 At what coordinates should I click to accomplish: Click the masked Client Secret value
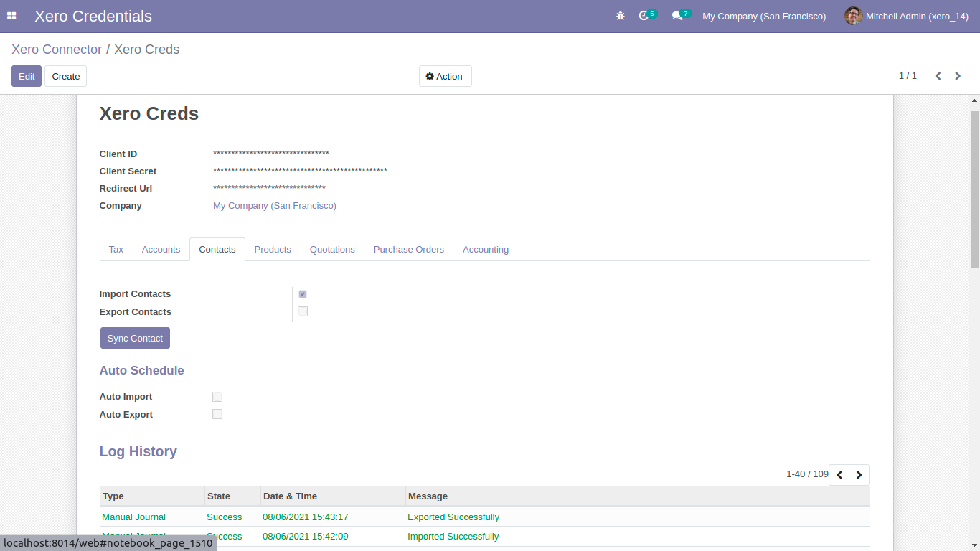(x=300, y=171)
